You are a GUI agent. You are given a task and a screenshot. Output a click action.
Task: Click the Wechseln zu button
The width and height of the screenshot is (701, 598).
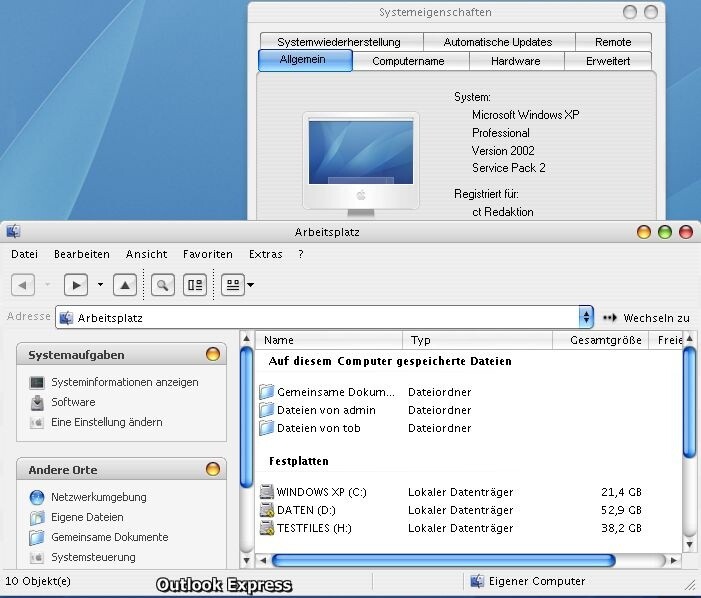[x=646, y=318]
